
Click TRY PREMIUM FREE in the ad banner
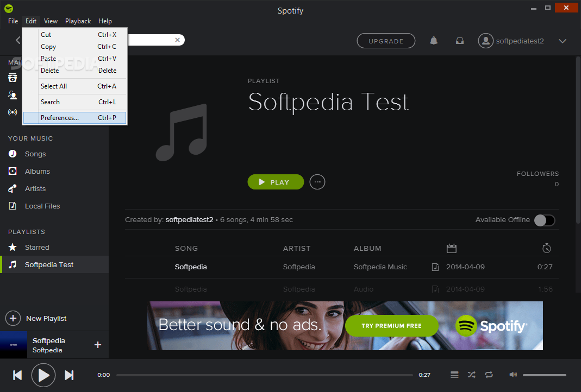(392, 326)
